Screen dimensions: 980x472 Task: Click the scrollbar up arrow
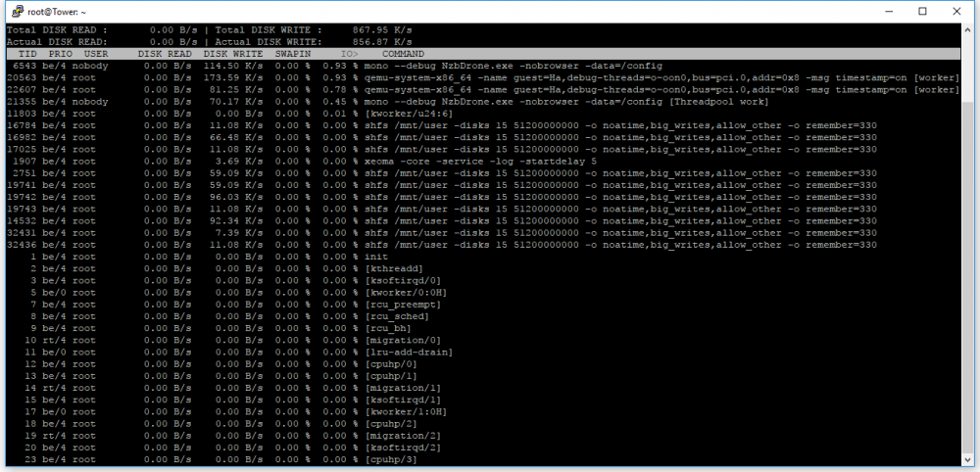pyautogui.click(x=967, y=30)
